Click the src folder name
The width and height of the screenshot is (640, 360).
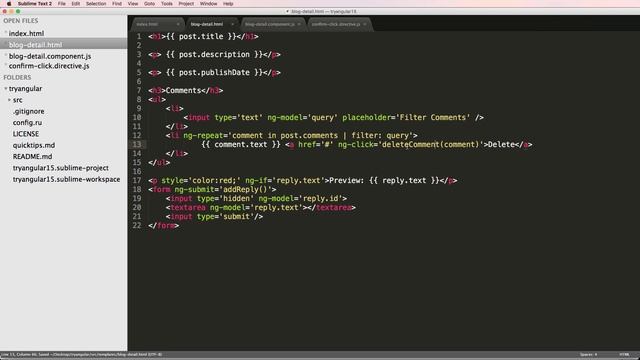click(x=18, y=100)
